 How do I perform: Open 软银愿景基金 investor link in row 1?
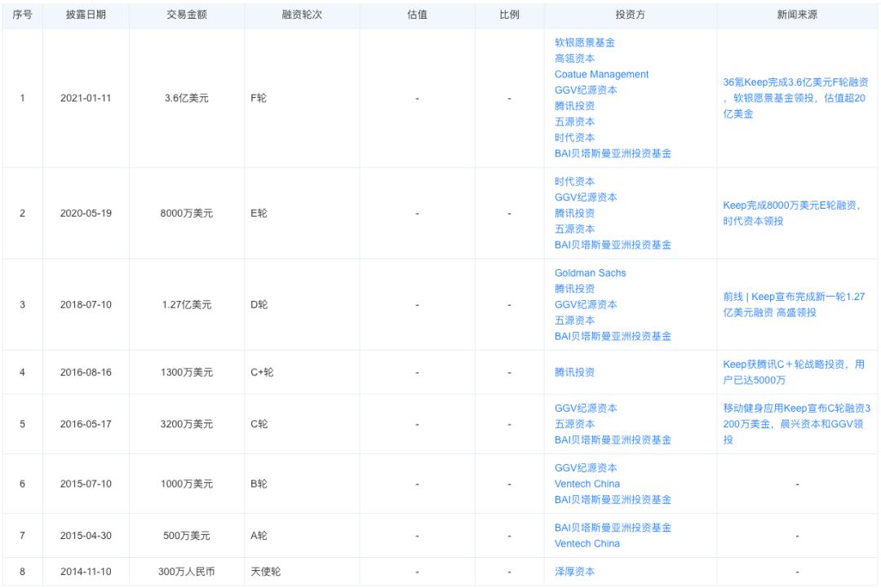click(x=584, y=42)
